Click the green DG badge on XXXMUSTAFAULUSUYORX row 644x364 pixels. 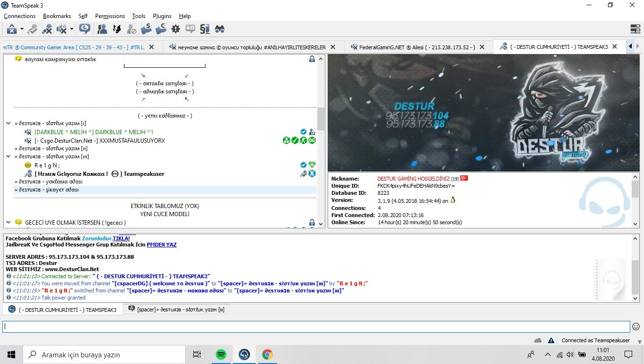312,140
